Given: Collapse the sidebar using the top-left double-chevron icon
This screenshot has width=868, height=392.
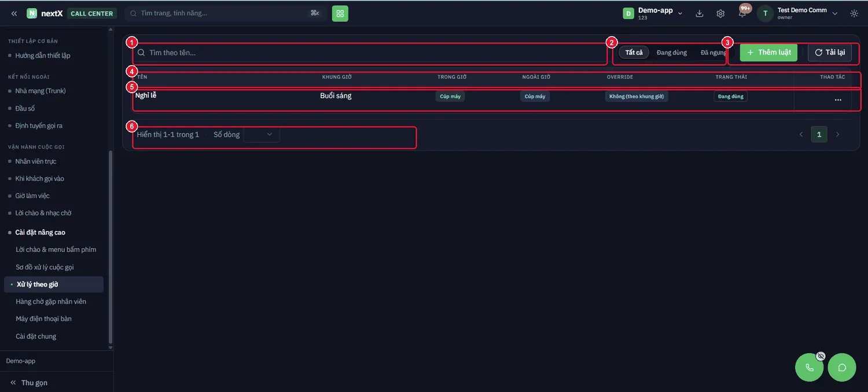Looking at the screenshot, I should 14,13.
